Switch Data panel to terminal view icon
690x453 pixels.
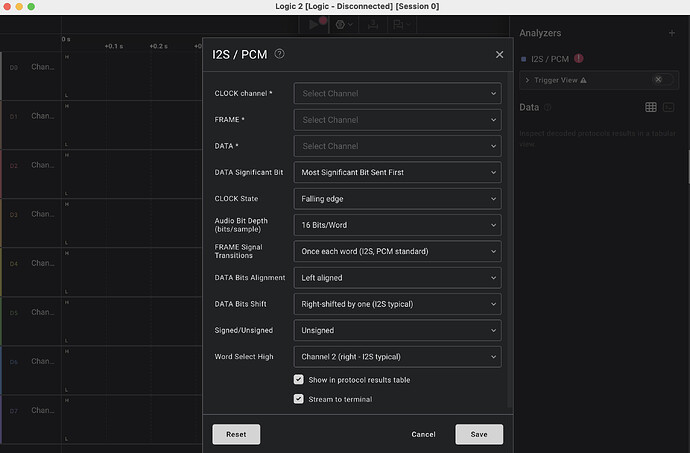(668, 107)
